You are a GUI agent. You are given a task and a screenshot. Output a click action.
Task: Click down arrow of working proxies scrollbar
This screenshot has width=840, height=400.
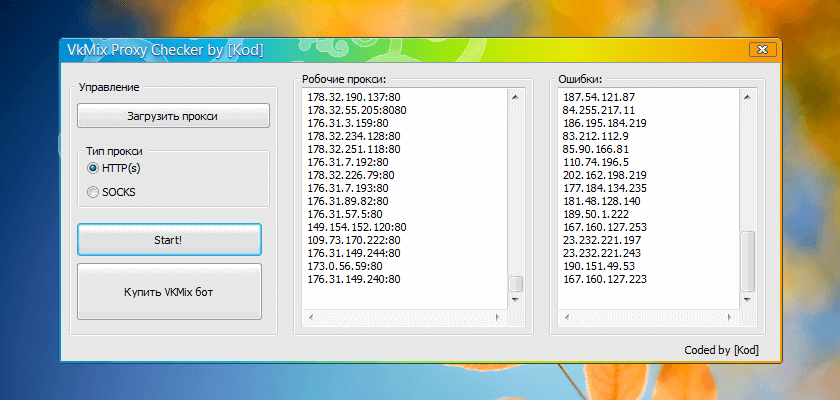pyautogui.click(x=515, y=299)
